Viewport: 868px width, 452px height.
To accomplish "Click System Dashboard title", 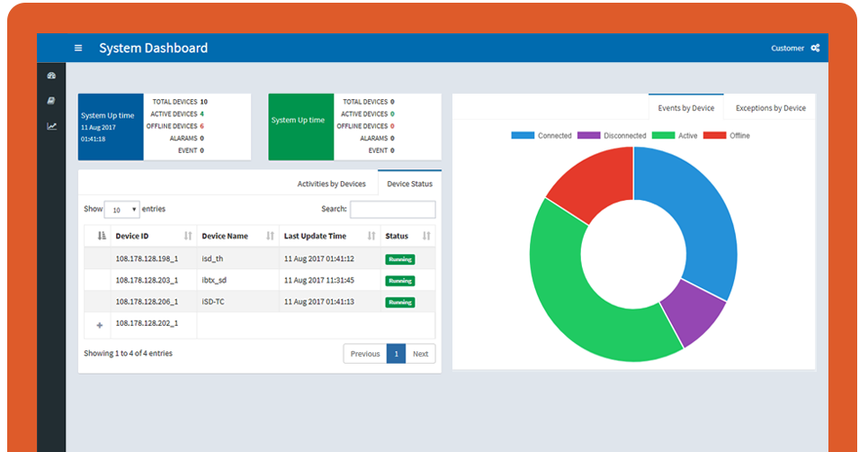I will 153,49.
